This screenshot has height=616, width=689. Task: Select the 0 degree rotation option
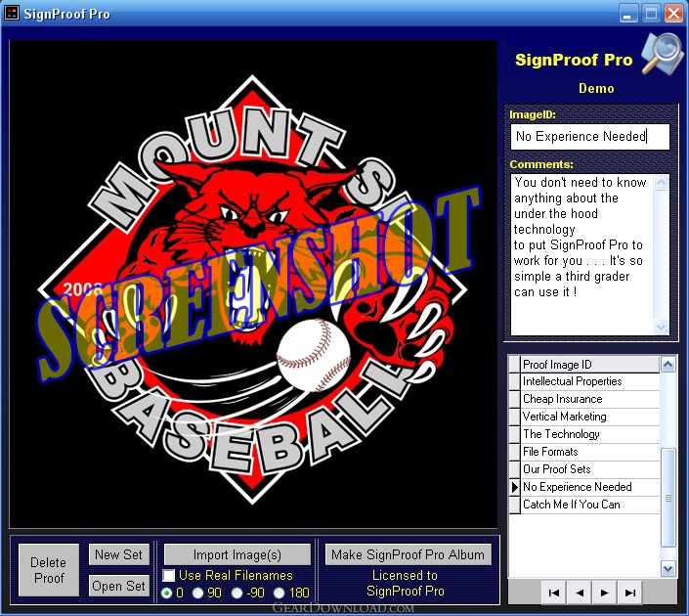(x=166, y=594)
